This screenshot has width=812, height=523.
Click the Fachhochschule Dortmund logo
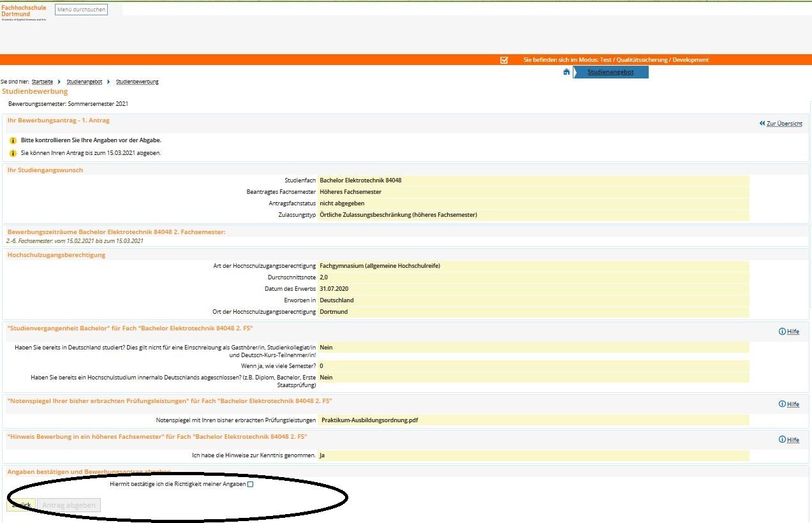coord(24,13)
